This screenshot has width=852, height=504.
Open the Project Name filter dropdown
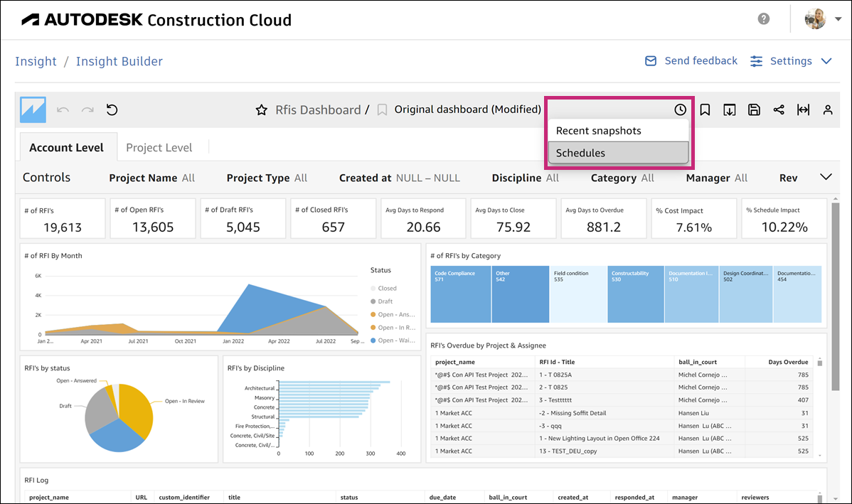point(151,178)
